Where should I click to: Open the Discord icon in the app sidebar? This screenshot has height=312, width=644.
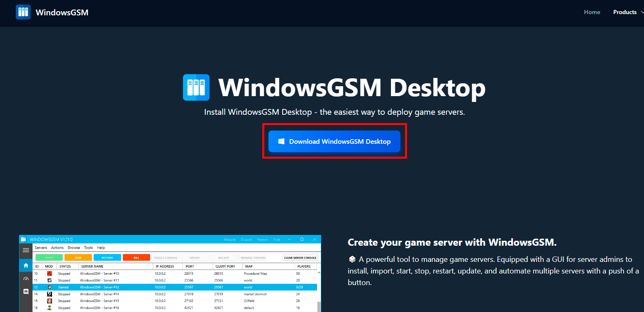(26, 291)
